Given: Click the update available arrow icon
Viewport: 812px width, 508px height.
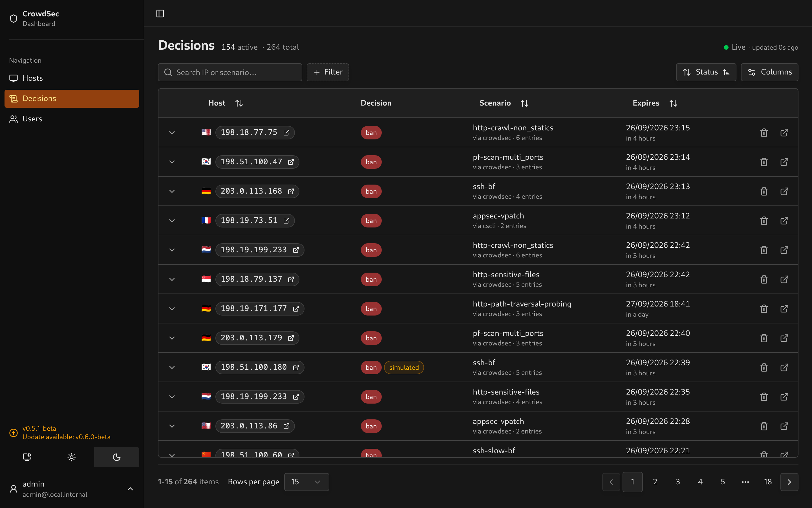Looking at the screenshot, I should 14,433.
